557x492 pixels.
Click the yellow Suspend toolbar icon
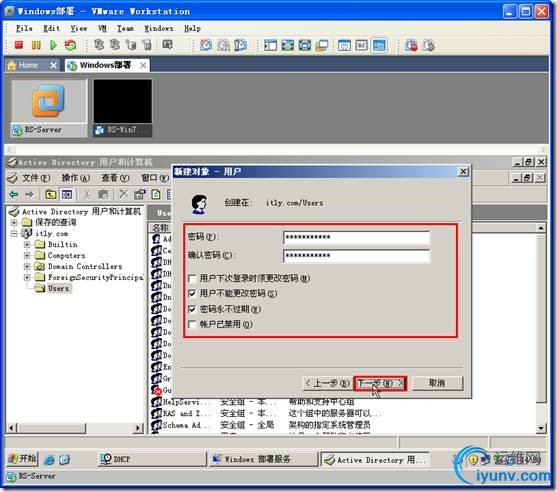point(36,45)
